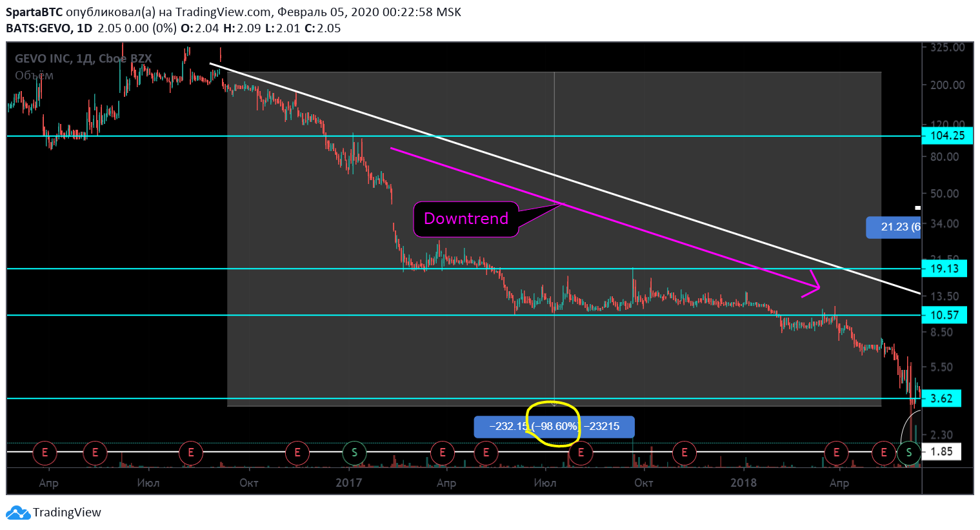Click the blue 21.23 price tag
This screenshot has width=980, height=530.
[894, 227]
